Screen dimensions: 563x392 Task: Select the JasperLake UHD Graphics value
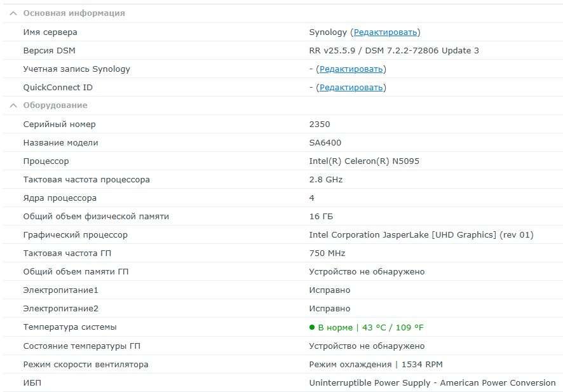click(421, 234)
